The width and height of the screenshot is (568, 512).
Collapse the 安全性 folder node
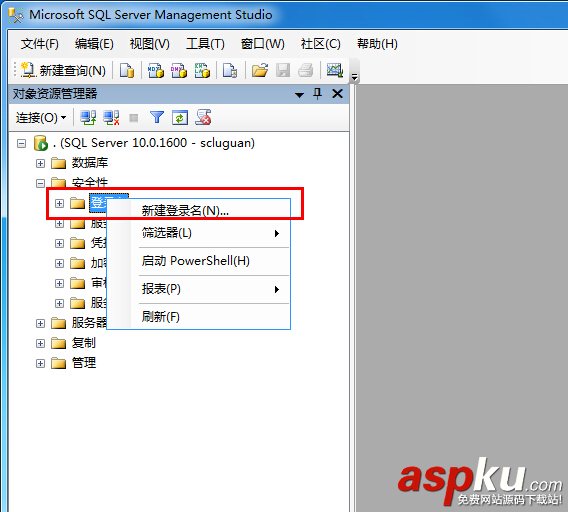point(41,183)
